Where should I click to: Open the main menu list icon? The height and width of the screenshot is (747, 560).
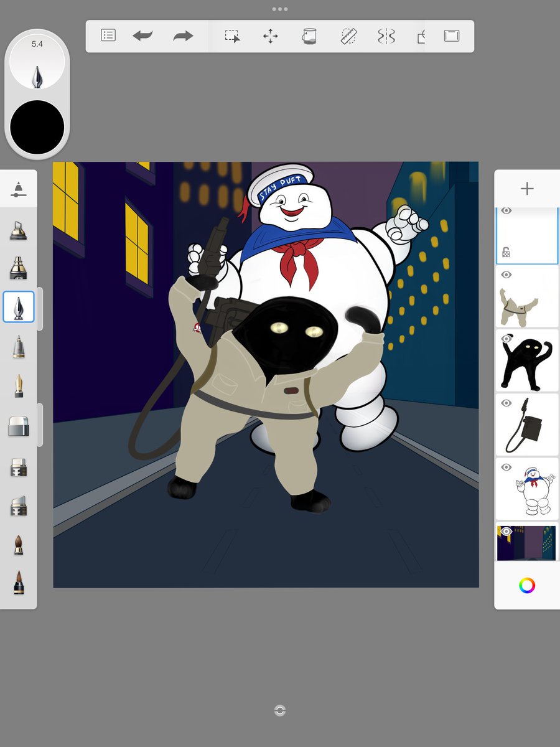pyautogui.click(x=108, y=35)
